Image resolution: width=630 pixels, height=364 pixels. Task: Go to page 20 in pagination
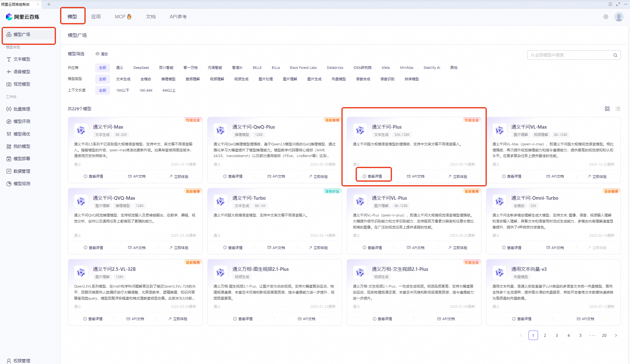604,336
